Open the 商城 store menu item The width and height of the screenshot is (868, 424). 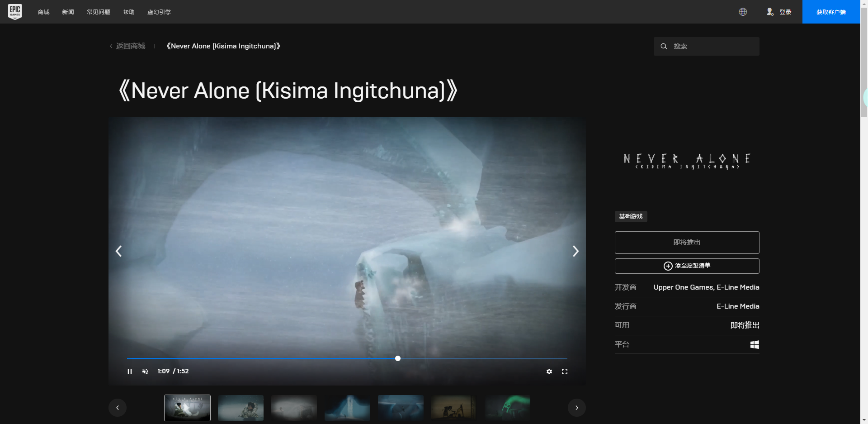point(44,12)
